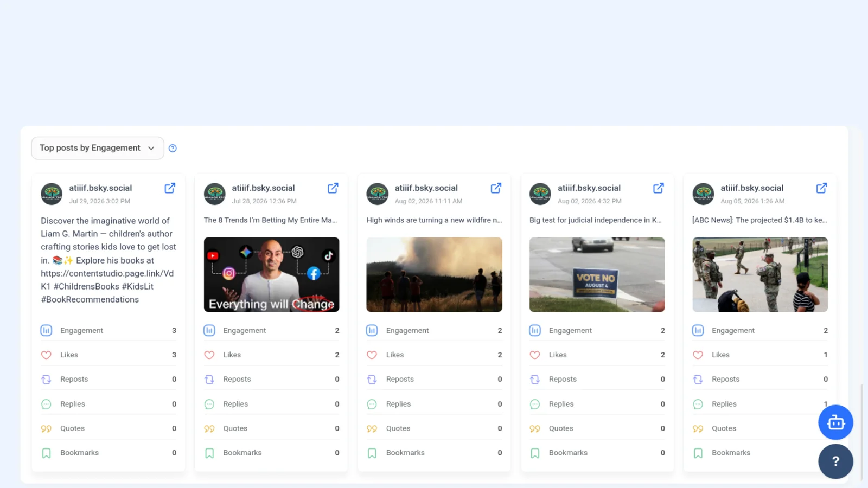This screenshot has height=488, width=868.
Task: Click the Liam G. Martin post description text
Action: tap(108, 260)
